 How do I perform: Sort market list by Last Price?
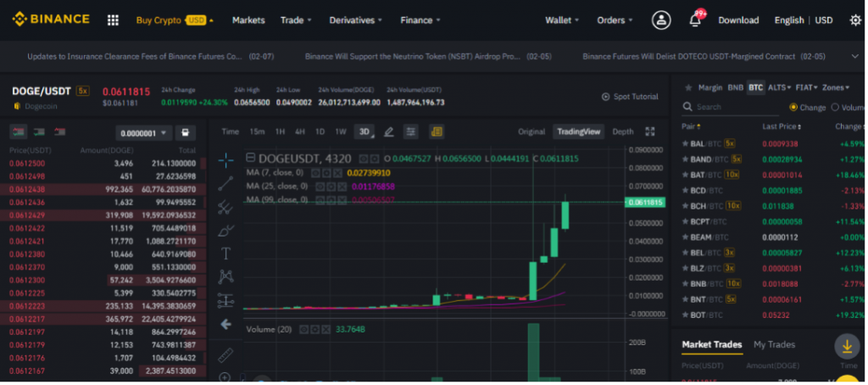[x=782, y=126]
